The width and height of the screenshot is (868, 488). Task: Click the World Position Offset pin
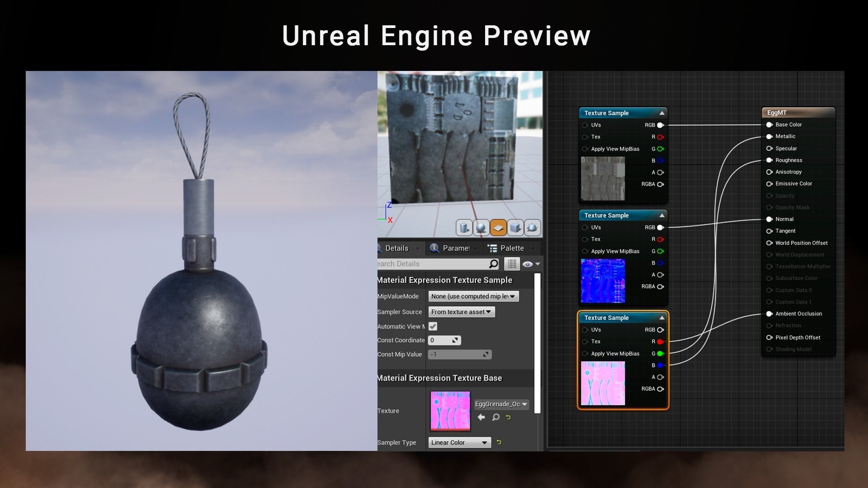coord(769,243)
